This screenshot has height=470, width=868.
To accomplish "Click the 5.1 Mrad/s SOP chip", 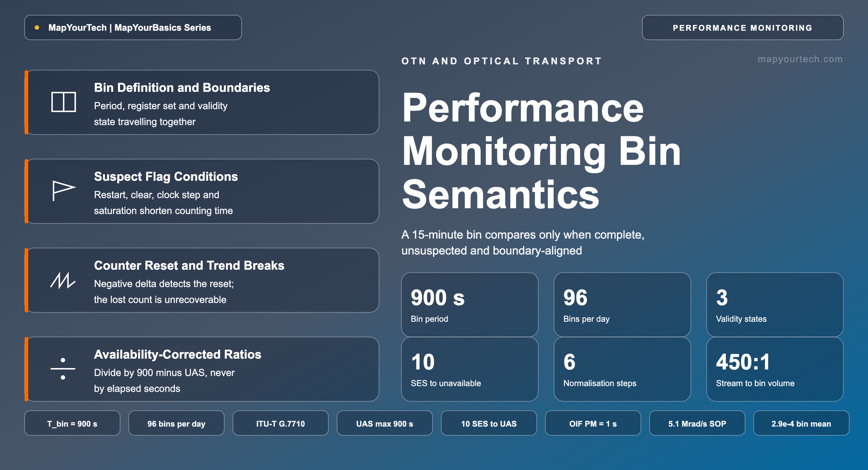I will pyautogui.click(x=697, y=423).
